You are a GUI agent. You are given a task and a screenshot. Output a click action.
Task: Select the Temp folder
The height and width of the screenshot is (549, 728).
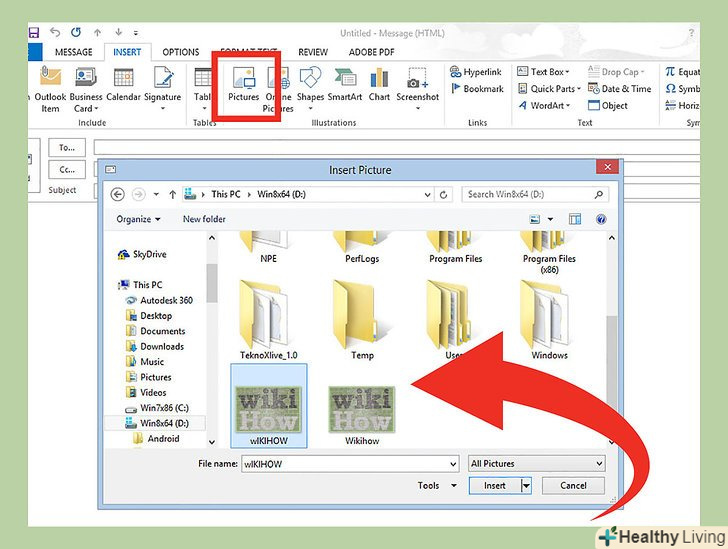coord(362,320)
